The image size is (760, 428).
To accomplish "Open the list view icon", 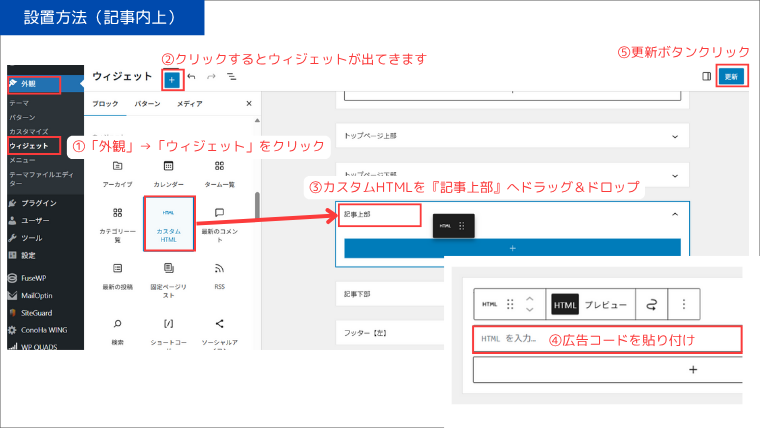I will pos(232,77).
